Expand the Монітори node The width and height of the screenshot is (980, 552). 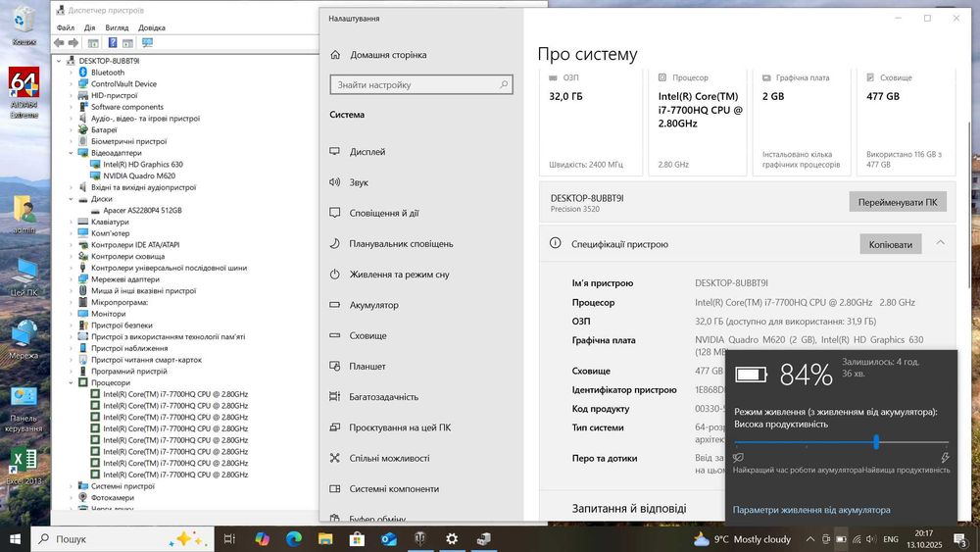(71, 314)
